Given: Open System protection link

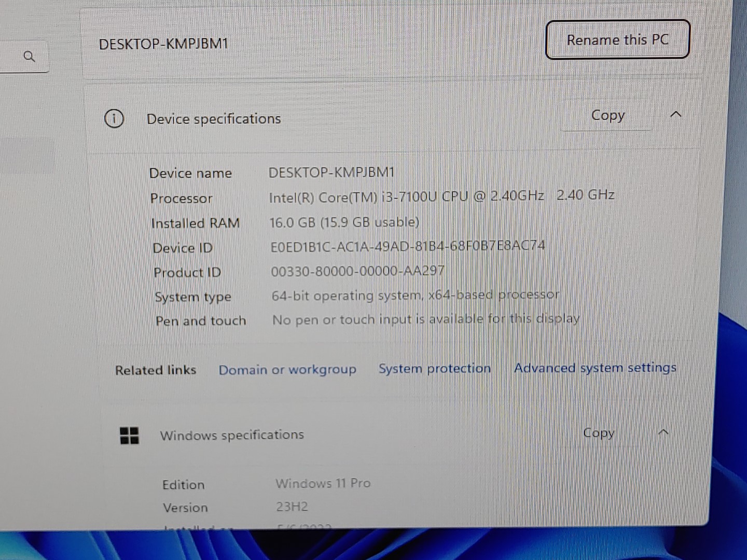Looking at the screenshot, I should [x=435, y=368].
